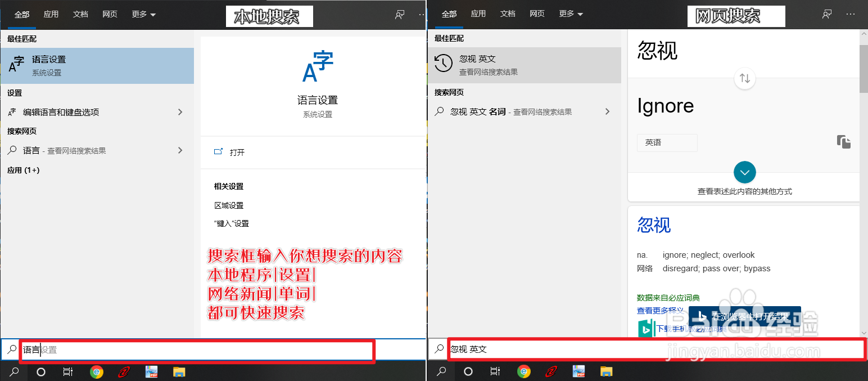Screen dimensions: 868x381
Task: Expand the arrow next to 忽视 英文 名词
Action: [x=607, y=111]
